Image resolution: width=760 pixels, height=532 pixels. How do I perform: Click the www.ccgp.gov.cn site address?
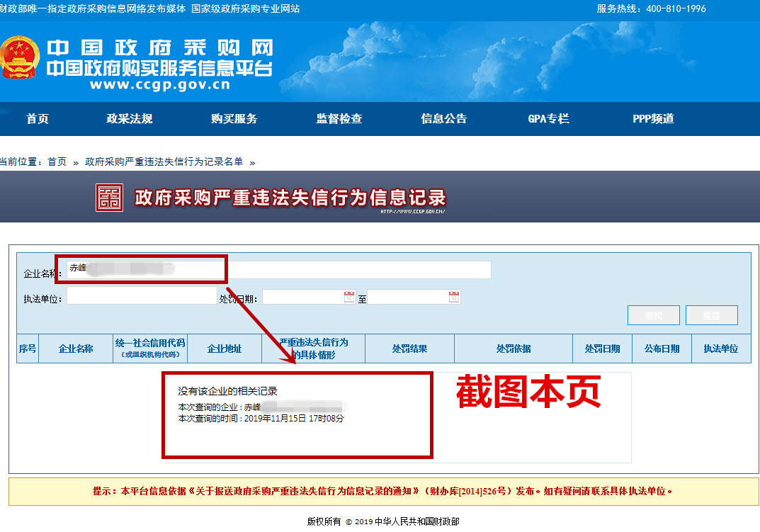[159, 85]
